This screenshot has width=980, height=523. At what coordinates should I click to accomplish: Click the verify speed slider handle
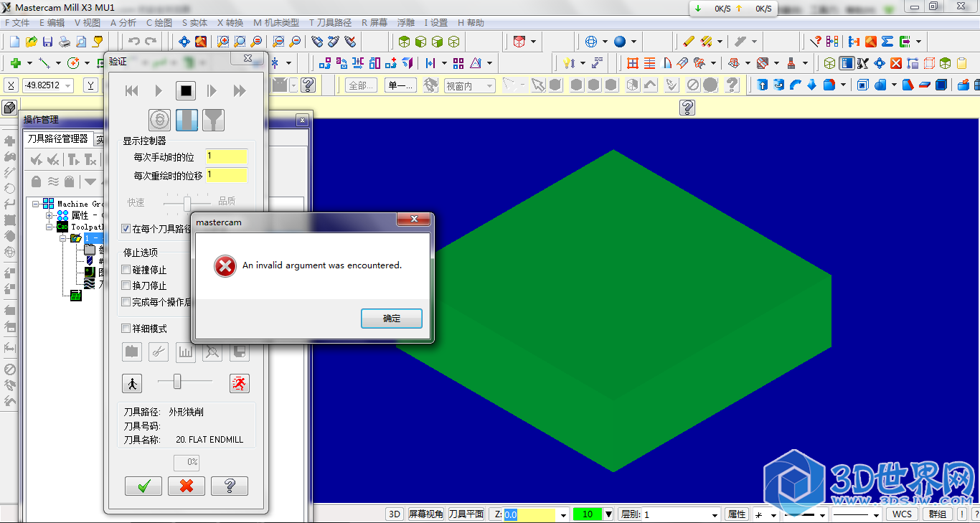[177, 382]
